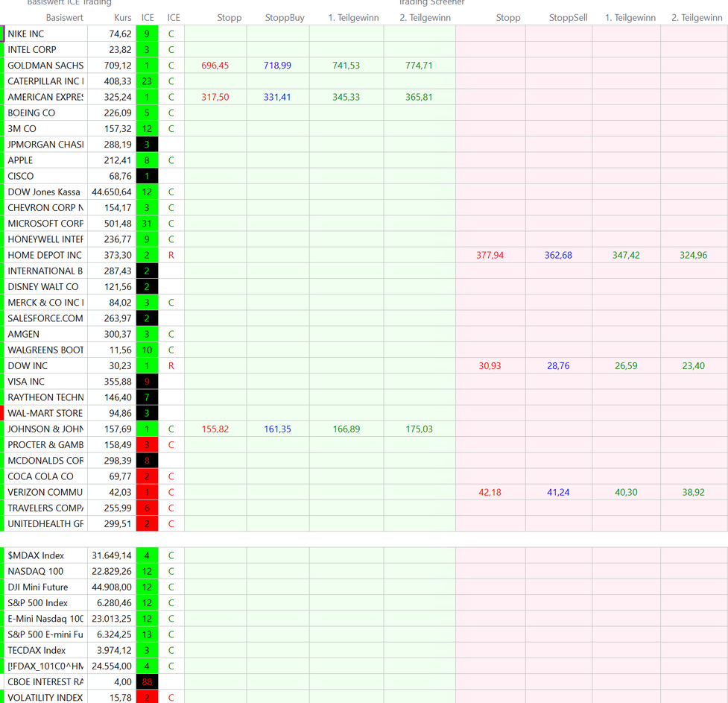Click Goldman Sachs stop value 696,45
The width and height of the screenshot is (728, 703).
click(x=215, y=66)
